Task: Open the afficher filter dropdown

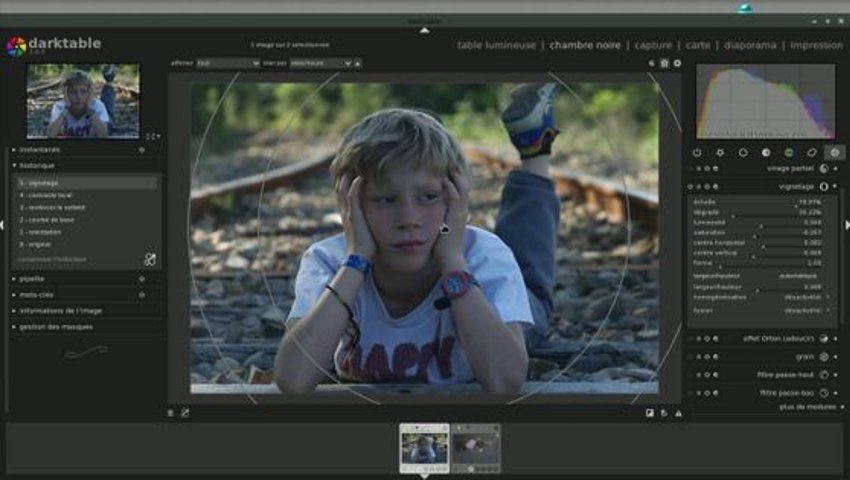Action: click(x=228, y=63)
